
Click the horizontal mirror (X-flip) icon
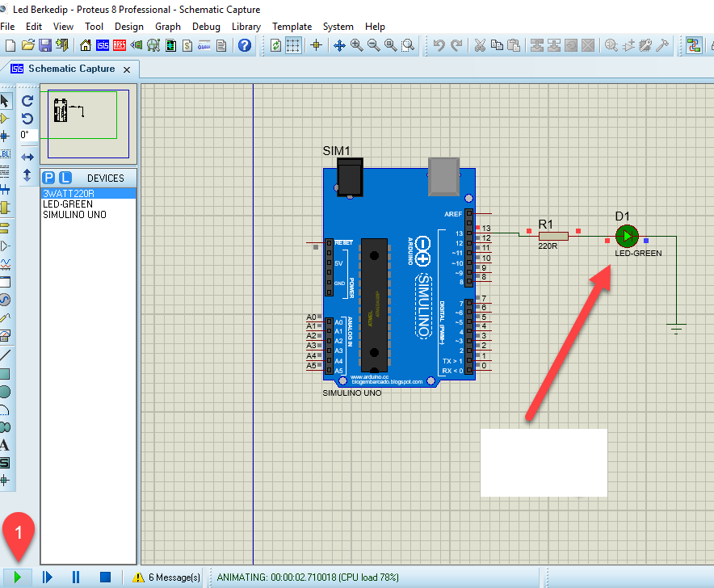(27, 157)
